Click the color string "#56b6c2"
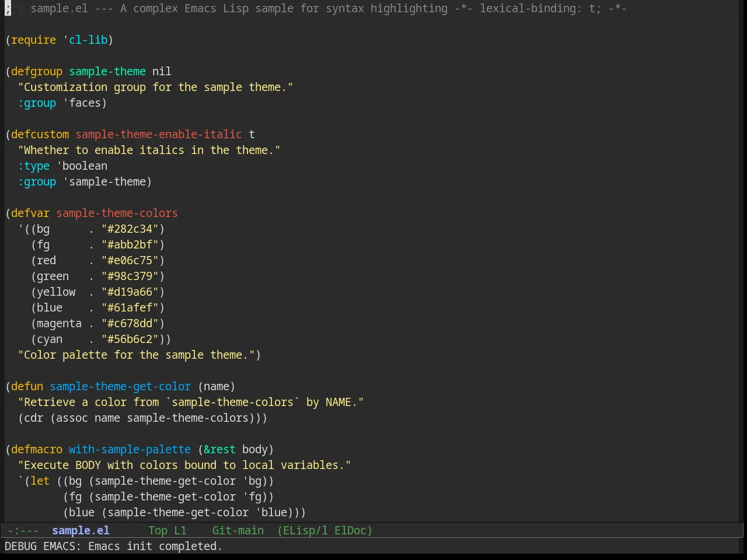Viewport: 747px width, 560px height. pyautogui.click(x=130, y=339)
